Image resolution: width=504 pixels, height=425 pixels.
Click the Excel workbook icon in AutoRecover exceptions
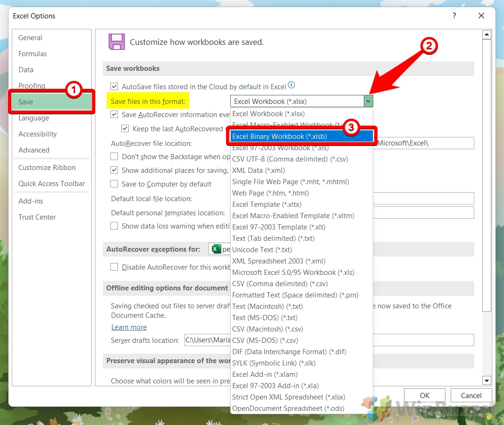(x=216, y=249)
